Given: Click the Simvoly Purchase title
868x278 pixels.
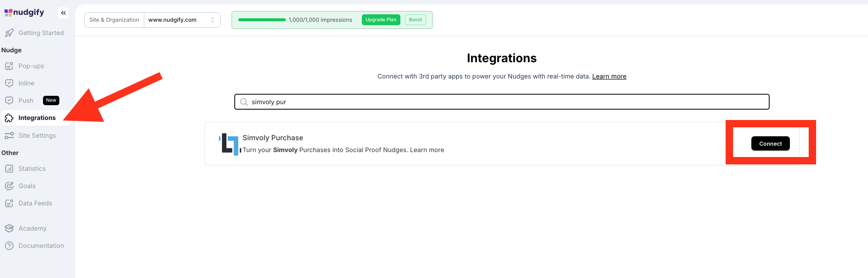Looking at the screenshot, I should click(273, 138).
